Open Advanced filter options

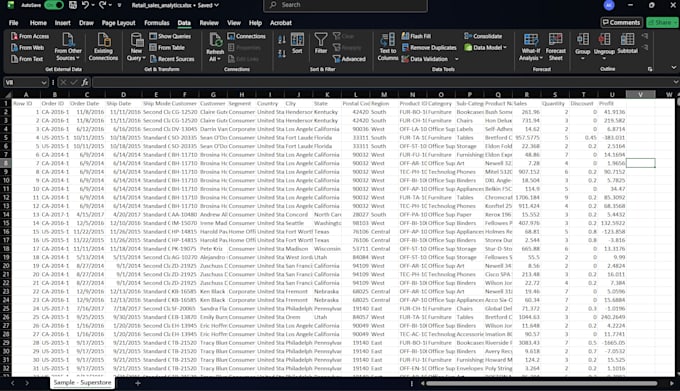(x=349, y=59)
